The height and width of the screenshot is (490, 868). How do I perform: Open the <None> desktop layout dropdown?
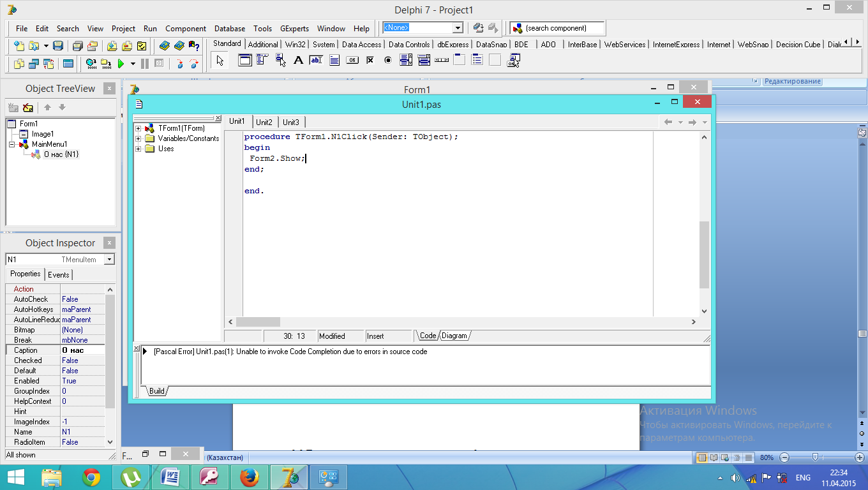458,28
